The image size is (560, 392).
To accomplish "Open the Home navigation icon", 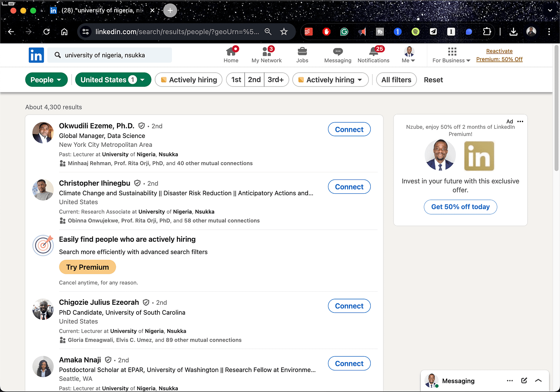I will pyautogui.click(x=231, y=55).
